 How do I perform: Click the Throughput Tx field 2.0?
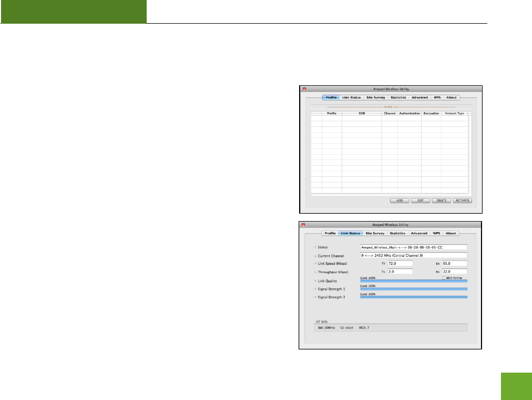pos(400,272)
